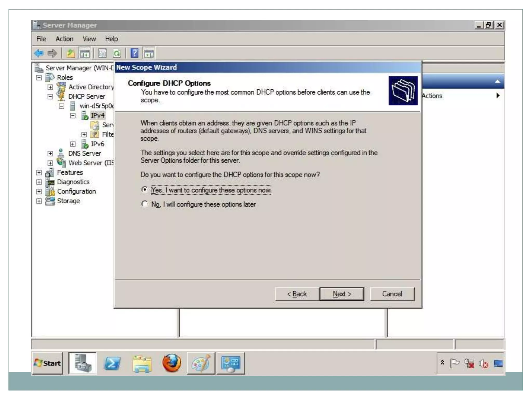
Task: Click the muted volume tray icon
Action: click(x=483, y=364)
